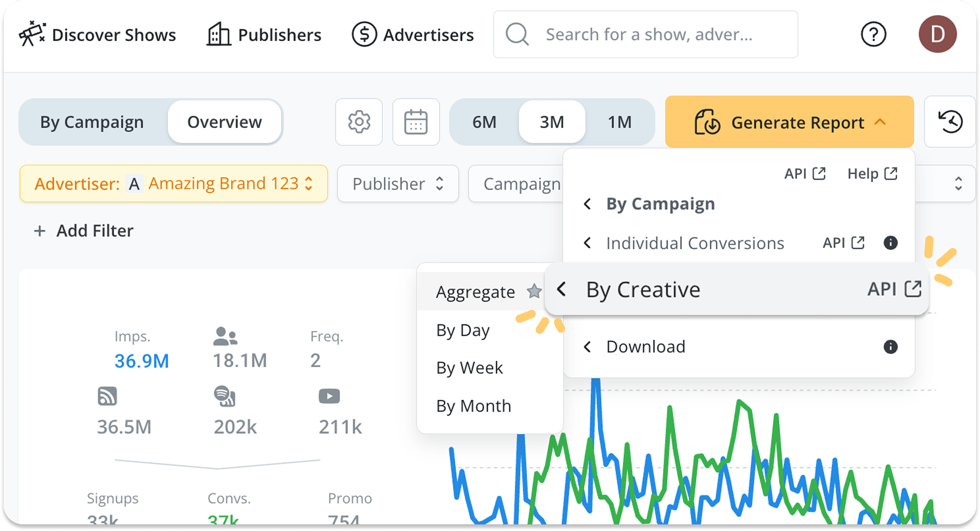Select the 6M time range
The image size is (980, 531).
click(484, 122)
